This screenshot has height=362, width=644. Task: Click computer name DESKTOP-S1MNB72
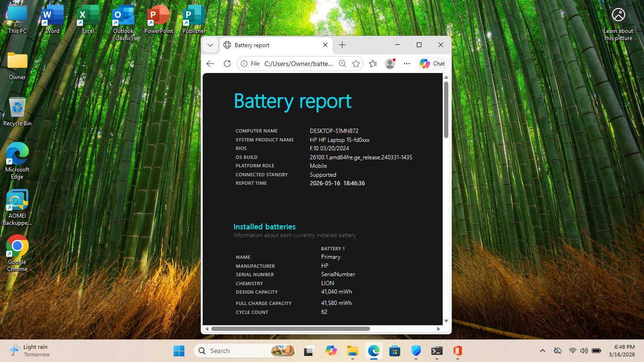coord(334,131)
